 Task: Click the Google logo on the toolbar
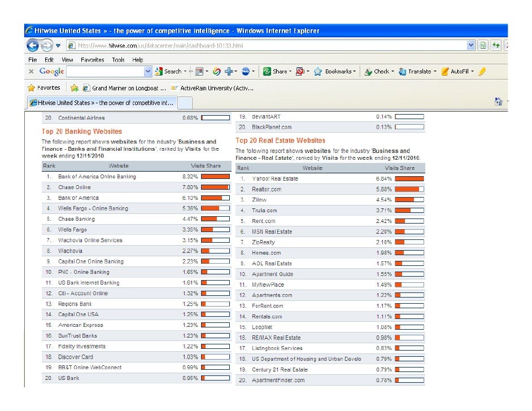click(51, 71)
